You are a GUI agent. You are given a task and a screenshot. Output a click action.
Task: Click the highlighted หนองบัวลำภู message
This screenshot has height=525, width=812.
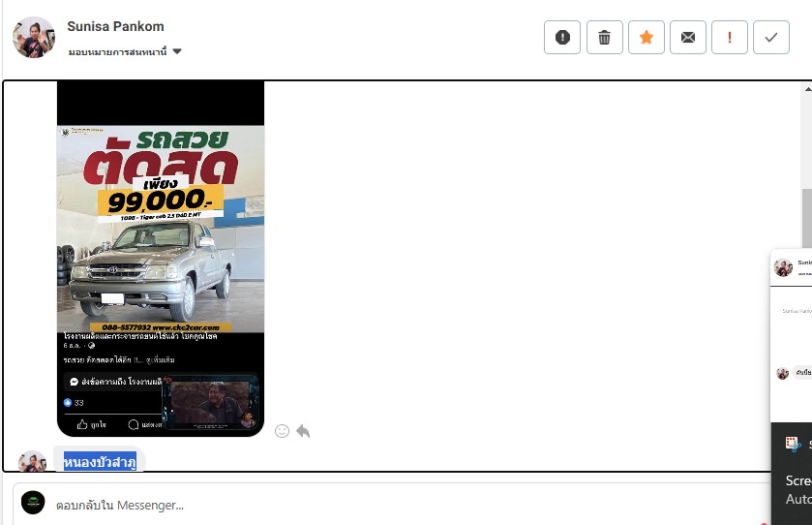click(100, 461)
